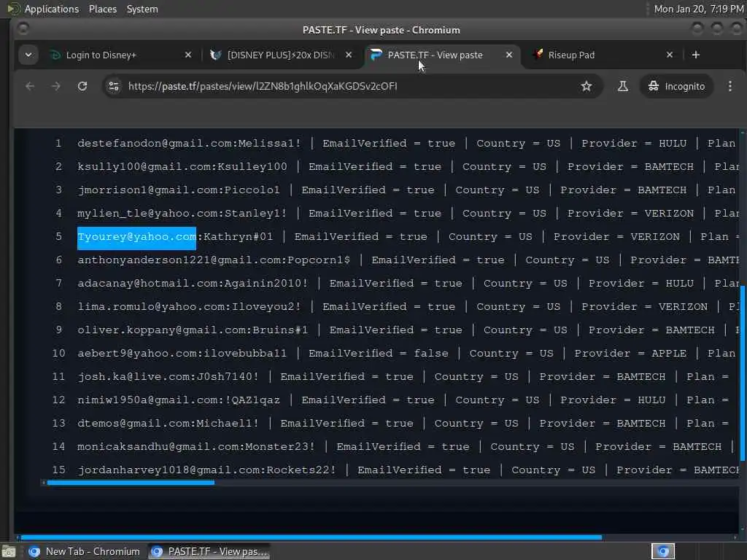Click the clock showing Mon Jan 20

pos(698,9)
